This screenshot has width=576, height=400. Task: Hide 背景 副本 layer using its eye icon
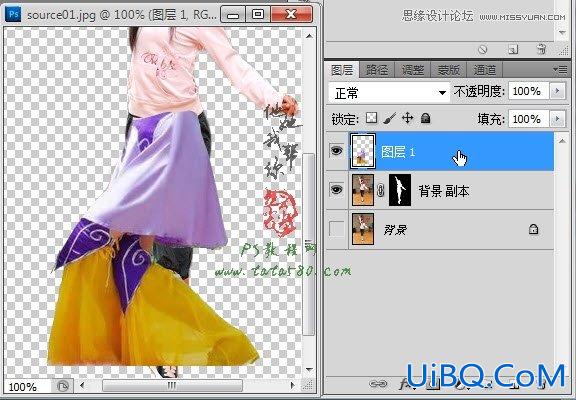[x=336, y=190]
